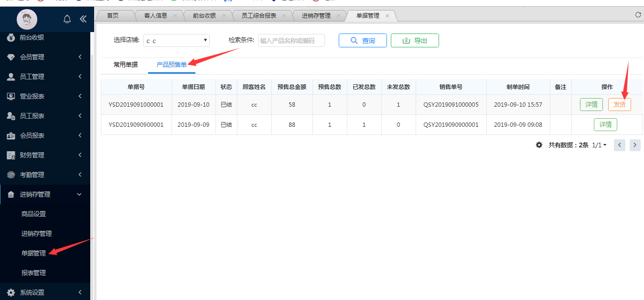644x300 pixels.
Task: Open 详情 for YSD2019091000001
Action: [591, 104]
